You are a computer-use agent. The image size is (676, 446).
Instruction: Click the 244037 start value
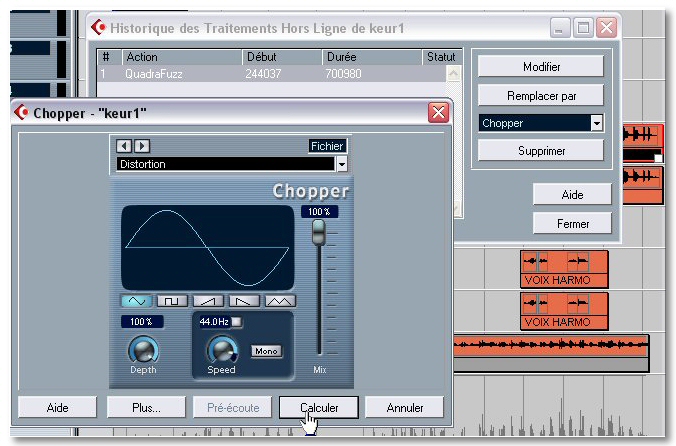[x=263, y=74]
